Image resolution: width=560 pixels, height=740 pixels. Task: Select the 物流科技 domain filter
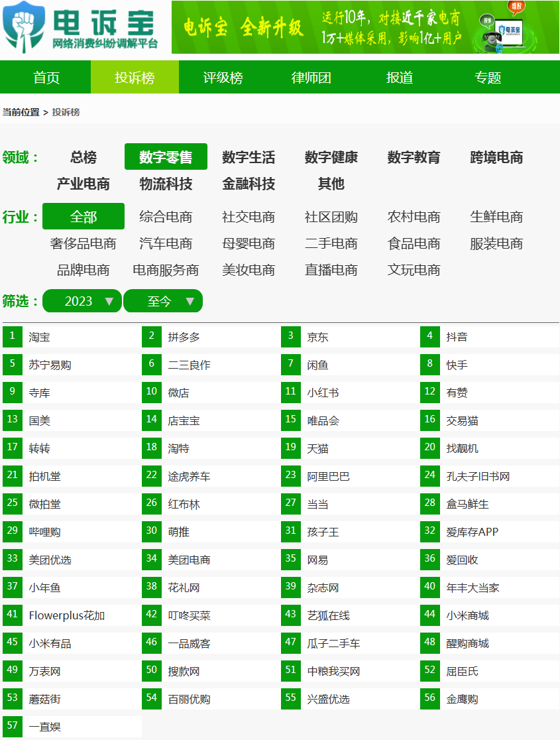tap(166, 184)
